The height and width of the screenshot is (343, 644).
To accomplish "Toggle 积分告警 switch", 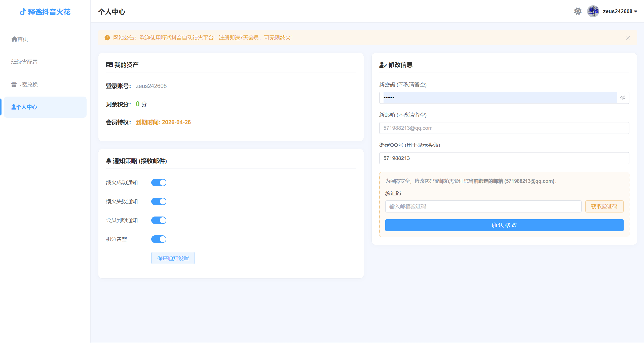I will coord(159,239).
